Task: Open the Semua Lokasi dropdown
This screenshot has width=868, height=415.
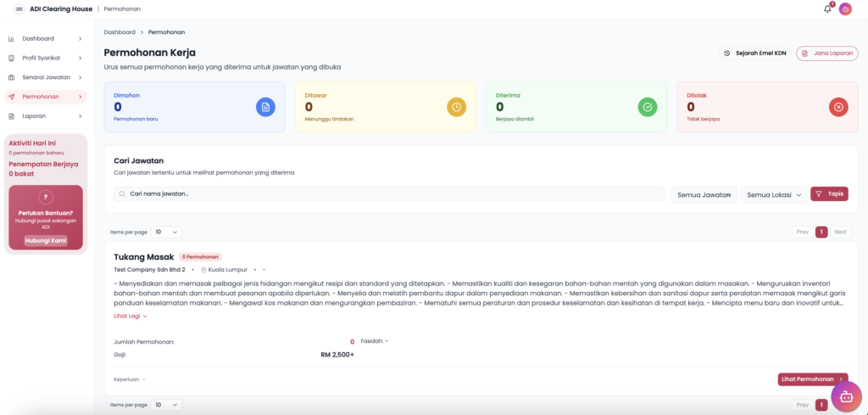Action: point(773,194)
